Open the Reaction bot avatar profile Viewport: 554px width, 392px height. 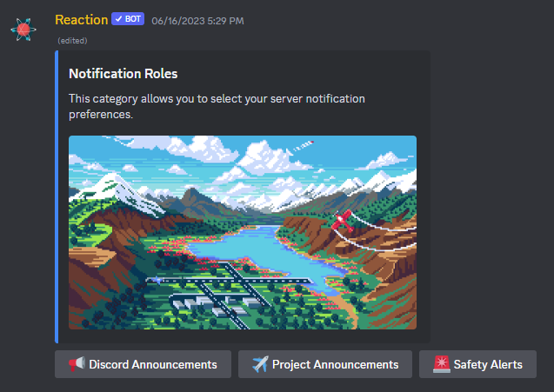[x=23, y=30]
